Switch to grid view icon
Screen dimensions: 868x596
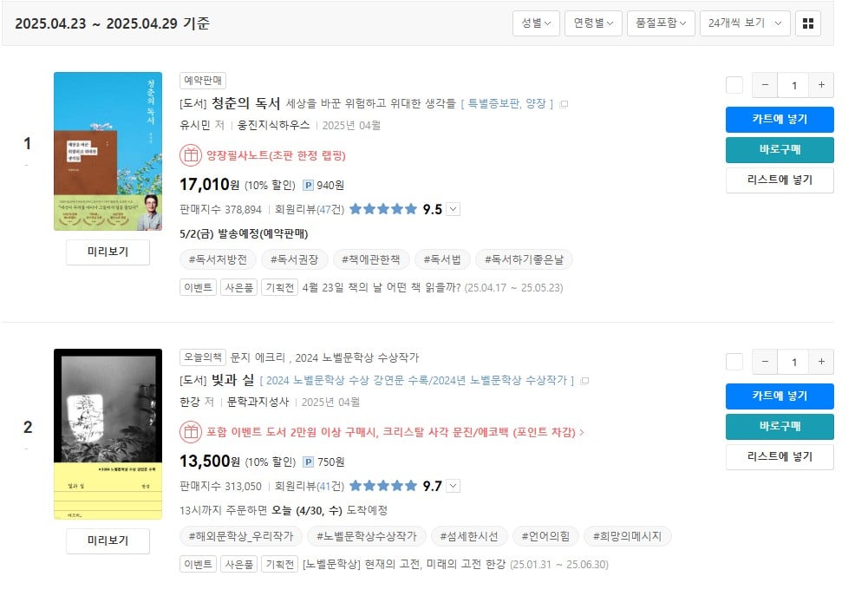click(807, 23)
